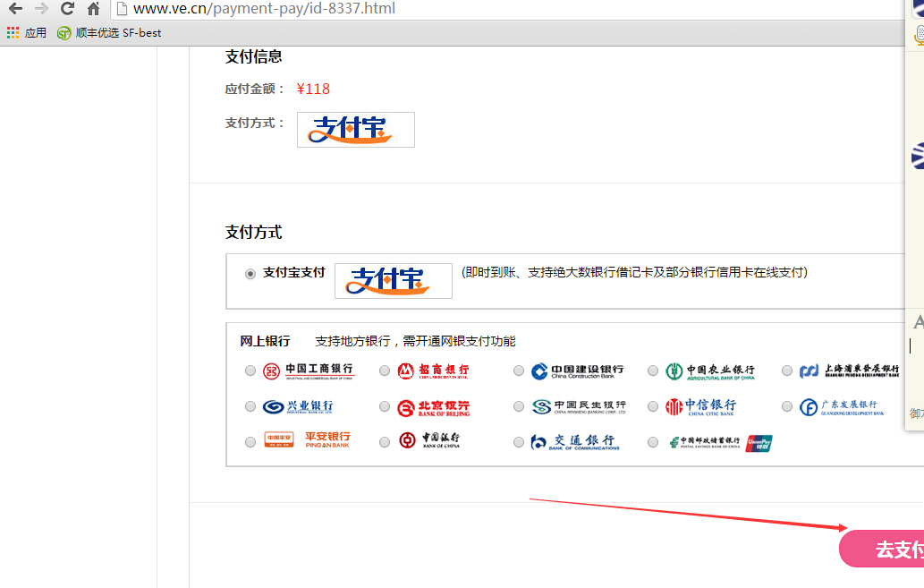Select 兴业银行 radio button
924x588 pixels.
(250, 406)
